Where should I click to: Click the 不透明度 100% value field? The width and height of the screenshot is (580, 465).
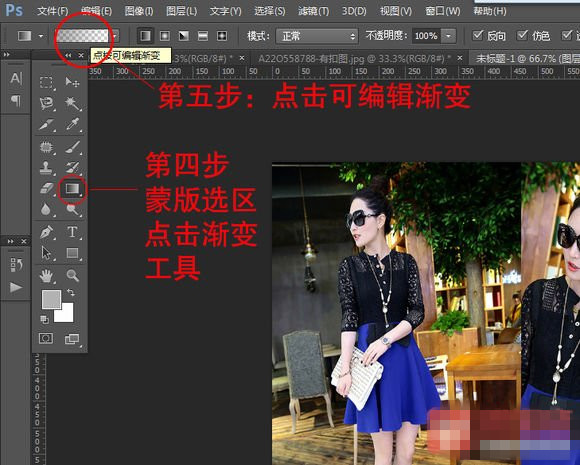click(x=426, y=36)
